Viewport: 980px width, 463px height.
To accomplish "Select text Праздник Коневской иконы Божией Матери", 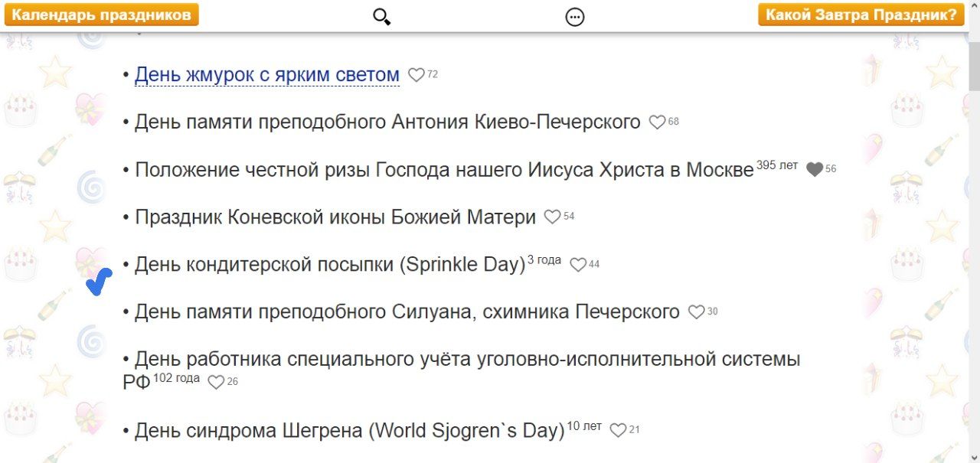I will (335, 217).
